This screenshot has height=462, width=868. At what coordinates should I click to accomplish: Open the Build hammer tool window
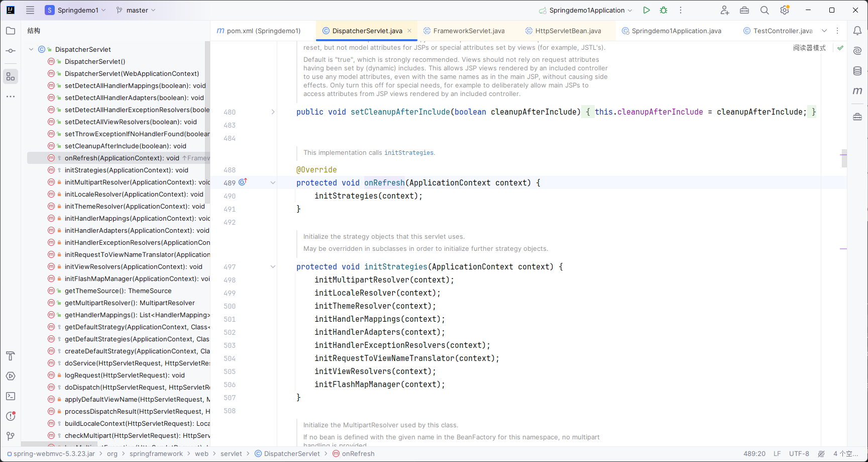tap(11, 356)
